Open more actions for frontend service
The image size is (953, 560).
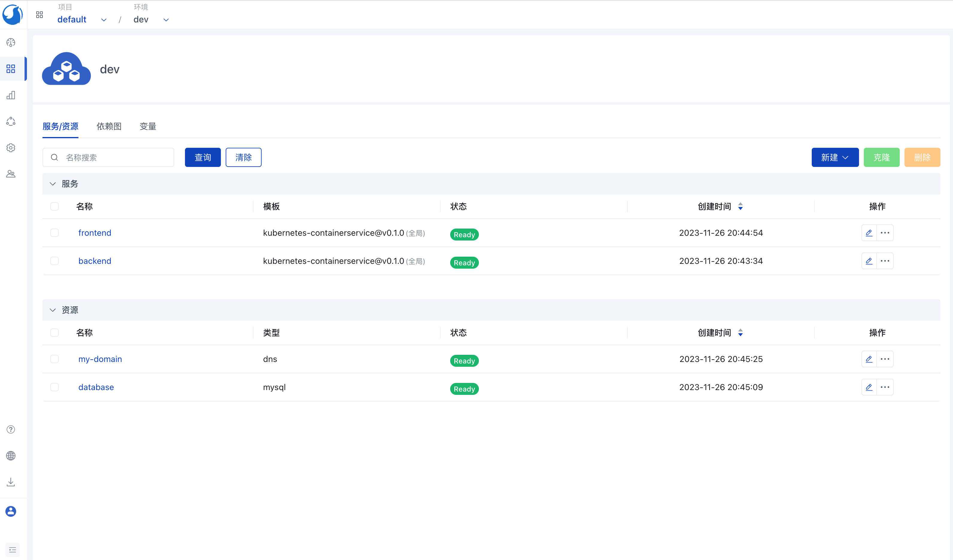[x=885, y=233]
